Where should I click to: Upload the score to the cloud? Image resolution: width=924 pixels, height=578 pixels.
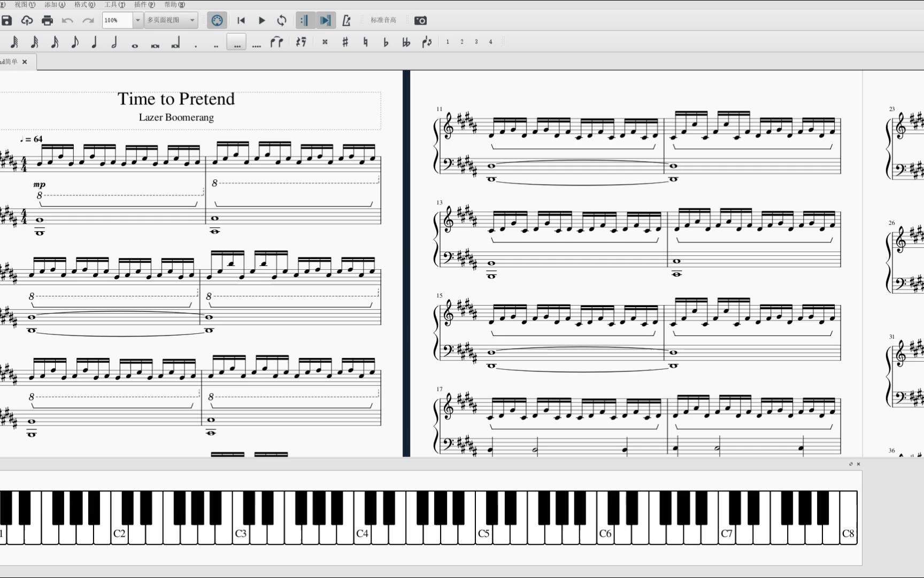click(x=27, y=20)
